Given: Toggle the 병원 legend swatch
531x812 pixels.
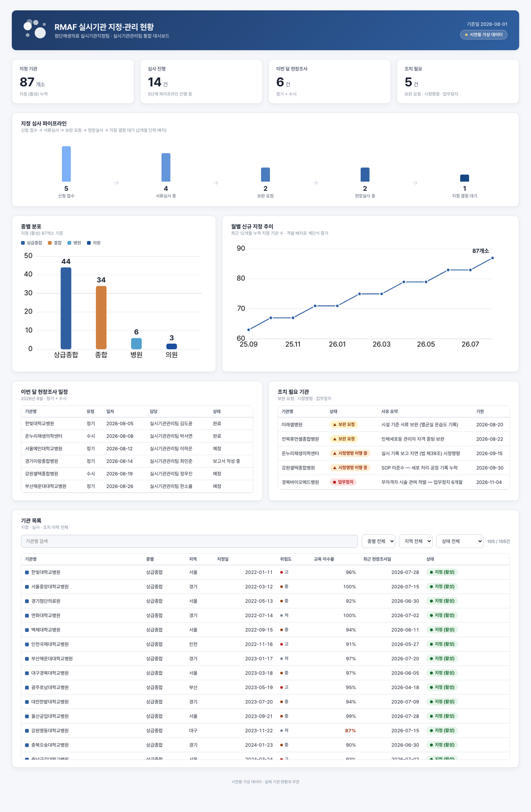Looking at the screenshot, I should [69, 243].
